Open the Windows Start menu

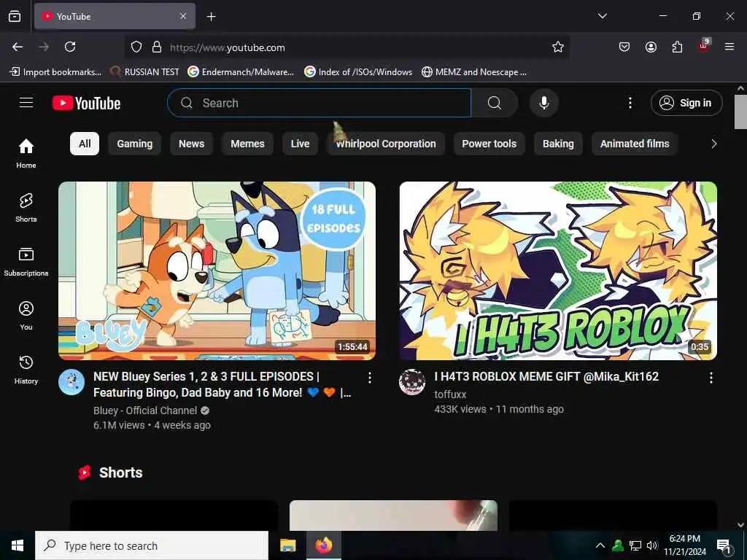(18, 545)
